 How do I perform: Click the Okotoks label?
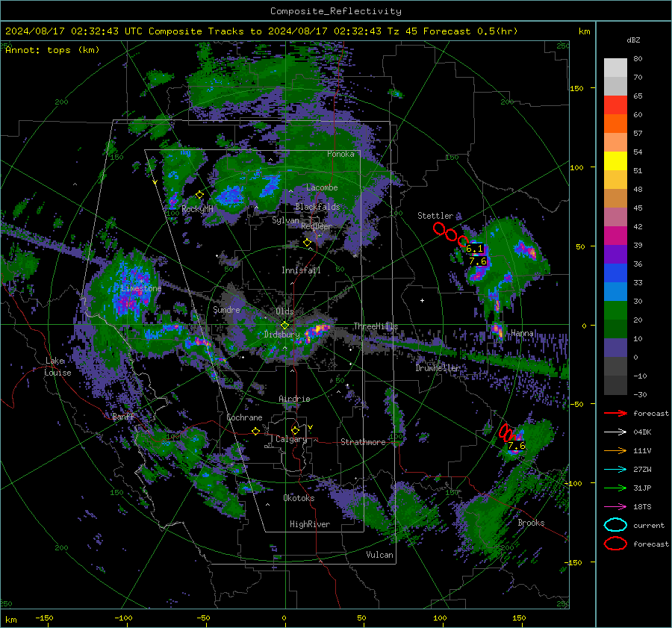pos(299,498)
